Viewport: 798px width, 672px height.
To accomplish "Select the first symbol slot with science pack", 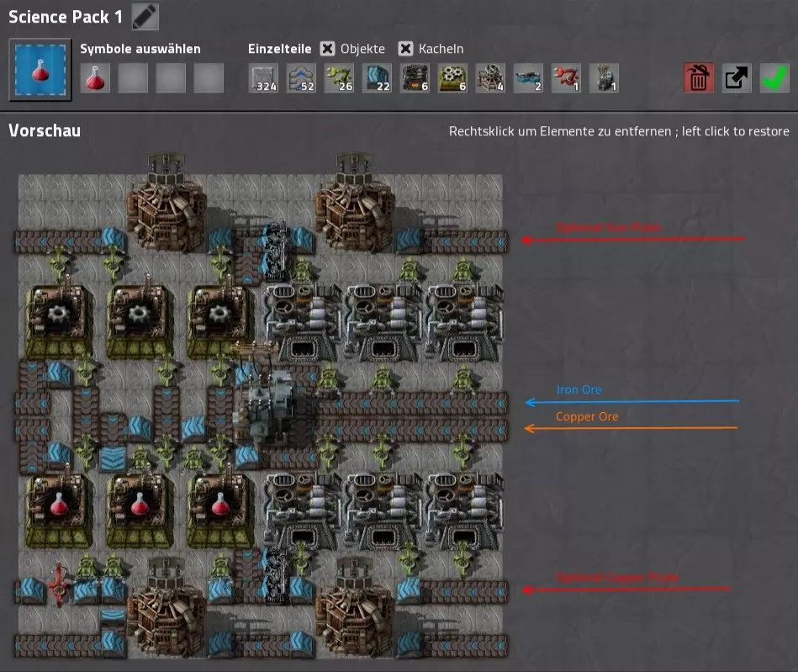I will (95, 78).
